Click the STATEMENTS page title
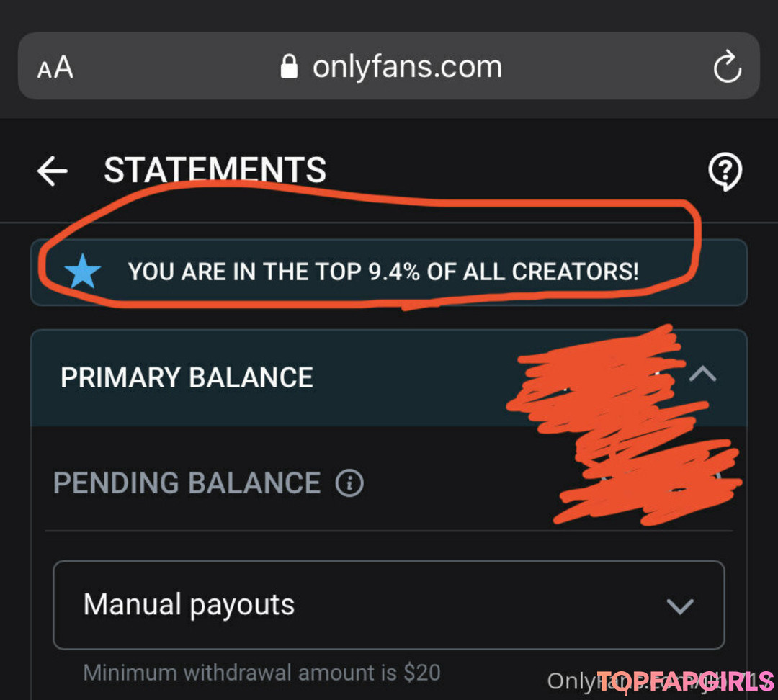This screenshot has width=778, height=700. (x=215, y=171)
